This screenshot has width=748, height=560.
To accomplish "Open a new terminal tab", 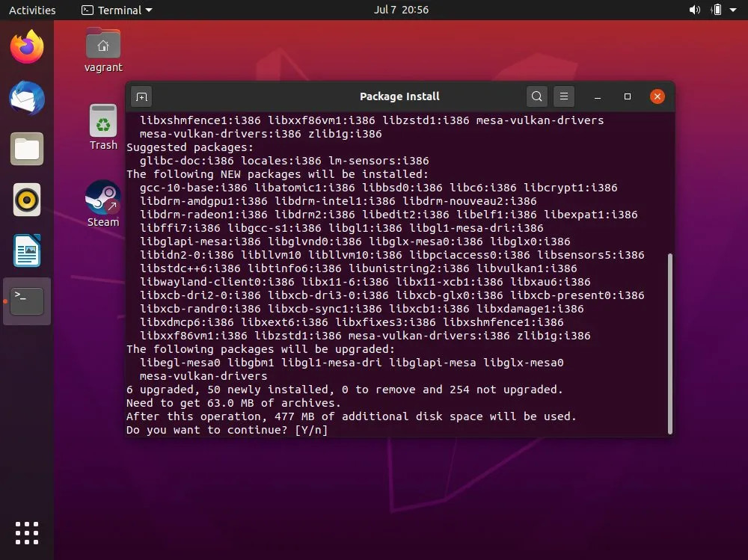I will (141, 97).
